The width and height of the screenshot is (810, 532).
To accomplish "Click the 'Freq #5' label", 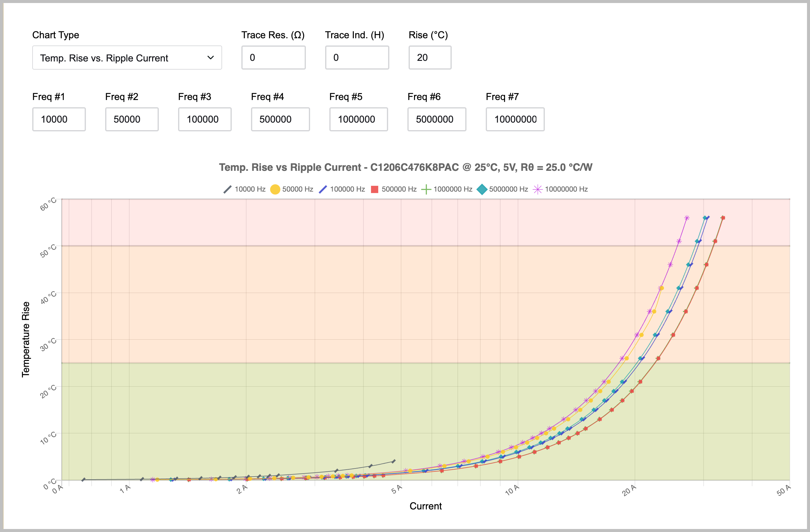I will click(346, 97).
